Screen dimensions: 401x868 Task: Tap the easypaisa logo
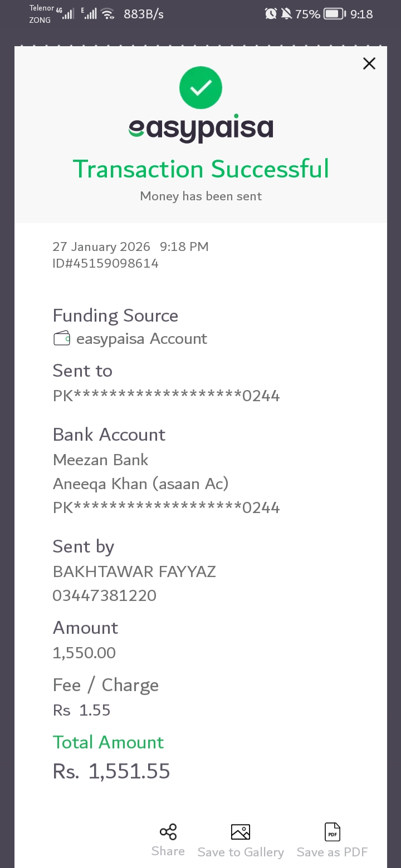click(x=200, y=129)
